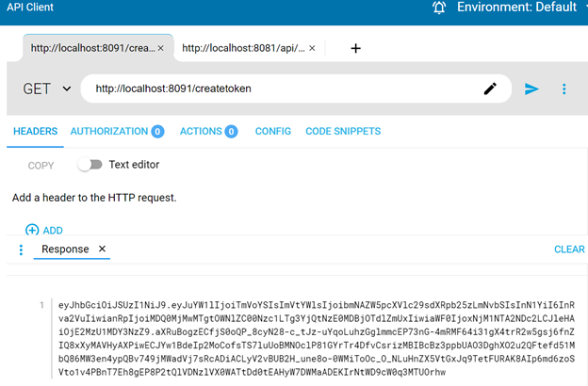Close the createtoken request tab
Screen dimensions: 588x386
coord(160,47)
